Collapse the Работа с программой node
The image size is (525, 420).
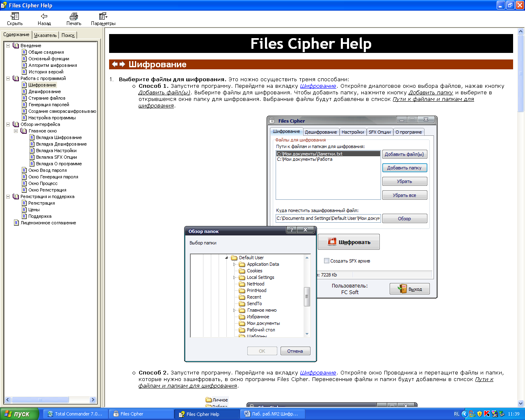click(x=8, y=78)
